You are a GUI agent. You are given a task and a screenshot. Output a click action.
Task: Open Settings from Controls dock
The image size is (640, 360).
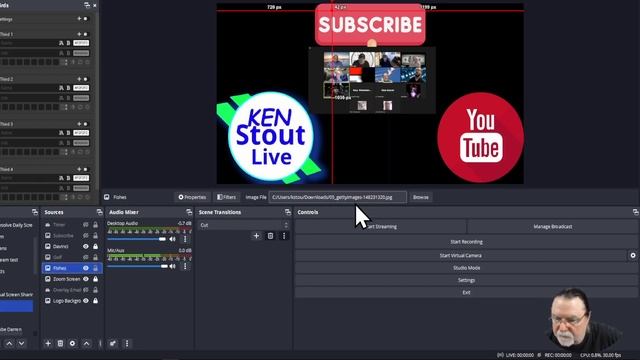[x=466, y=280]
